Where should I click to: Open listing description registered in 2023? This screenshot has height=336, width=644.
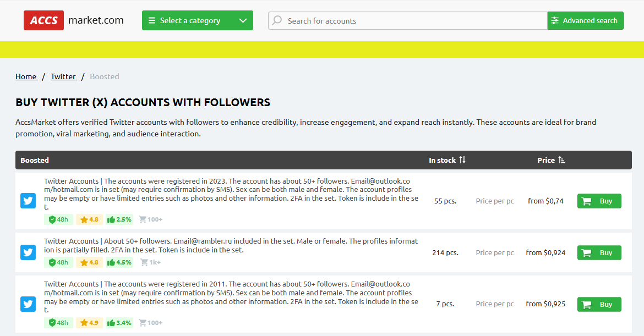point(231,194)
